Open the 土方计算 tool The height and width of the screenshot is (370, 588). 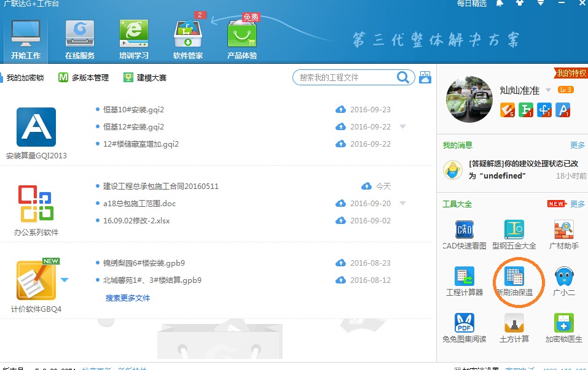[514, 328]
